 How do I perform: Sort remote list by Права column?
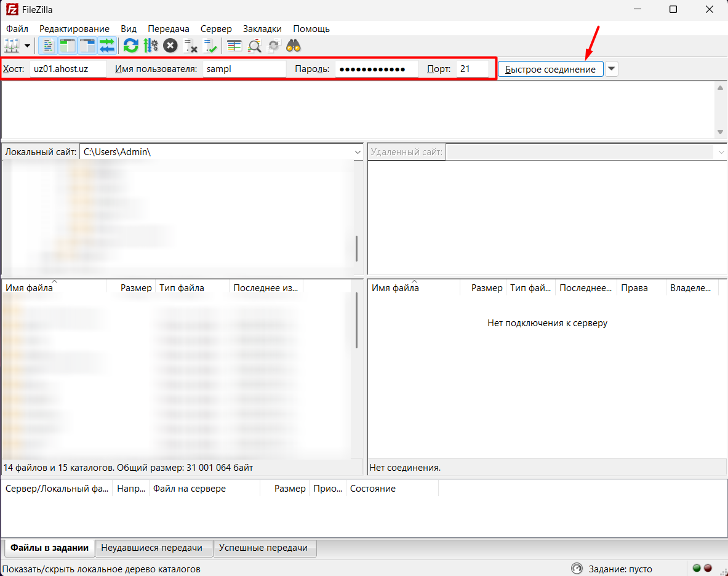pos(642,288)
